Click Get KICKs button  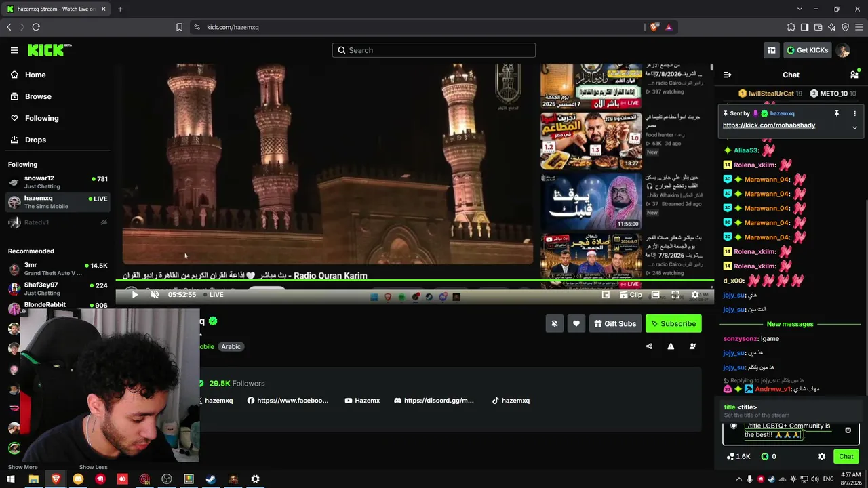click(x=808, y=50)
